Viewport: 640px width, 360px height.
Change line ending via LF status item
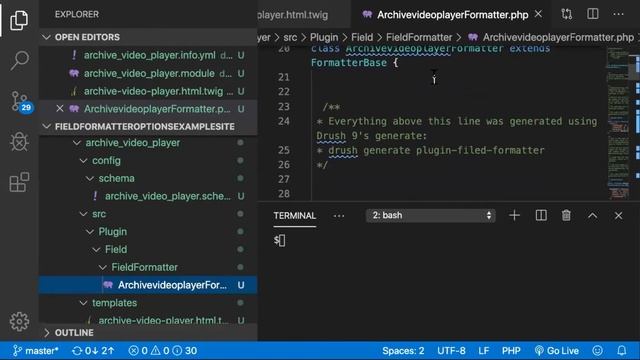pyautogui.click(x=484, y=351)
